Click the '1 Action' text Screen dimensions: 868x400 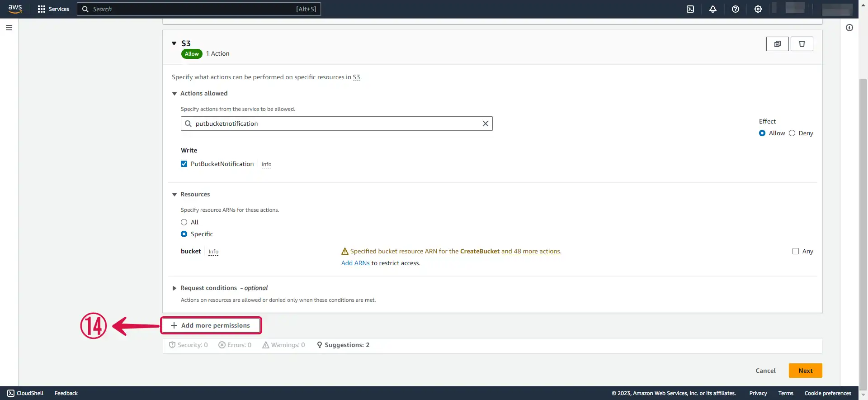coord(218,53)
